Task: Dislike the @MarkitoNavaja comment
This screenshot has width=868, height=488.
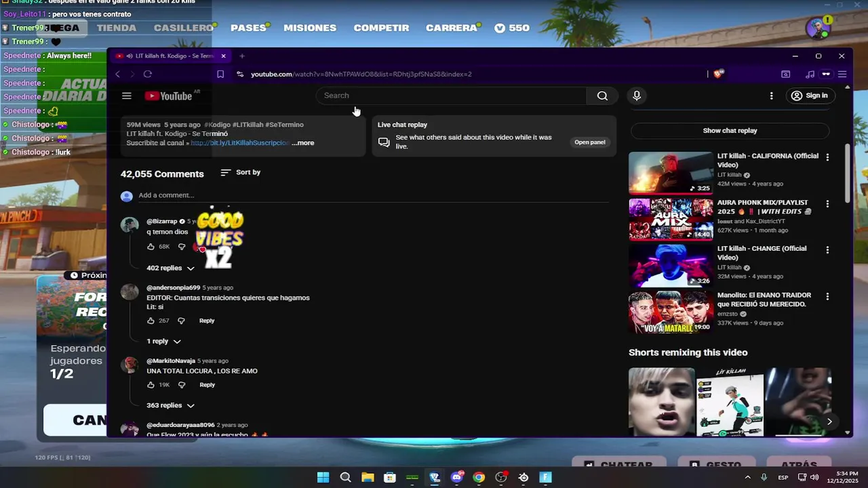Action: coord(181,385)
